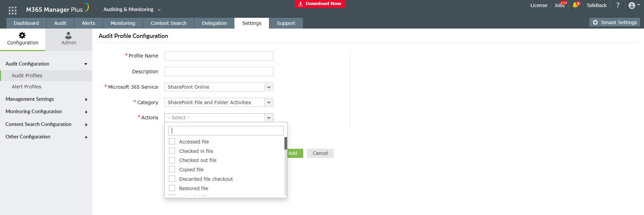Check the Accessed file option
This screenshot has height=215, width=644.
click(x=172, y=141)
